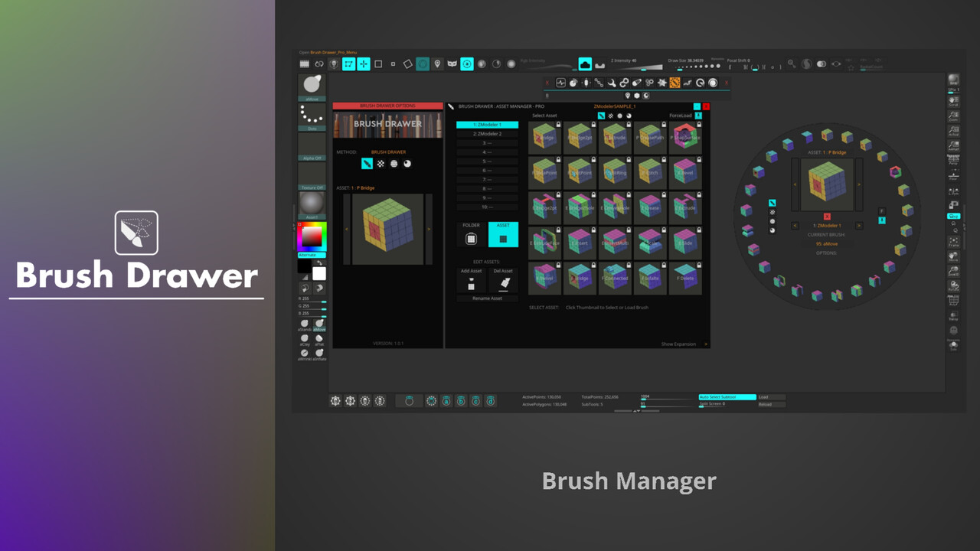Click the right chevron beside the asset preview

(x=428, y=229)
